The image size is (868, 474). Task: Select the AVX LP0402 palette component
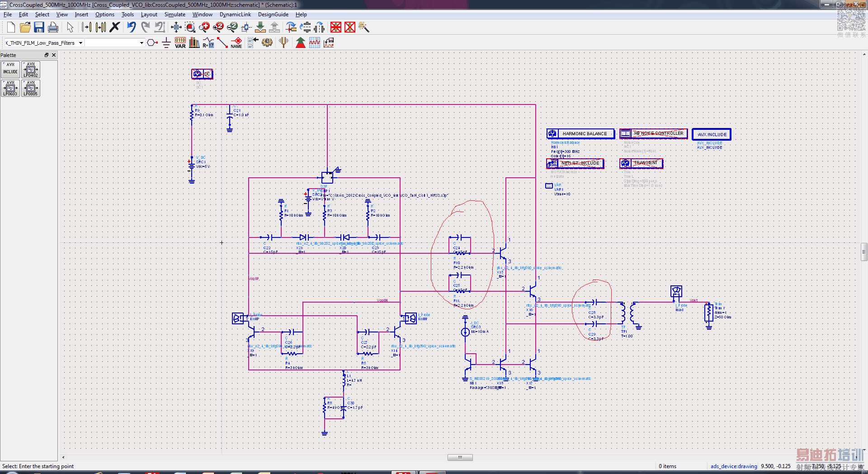[x=31, y=70]
